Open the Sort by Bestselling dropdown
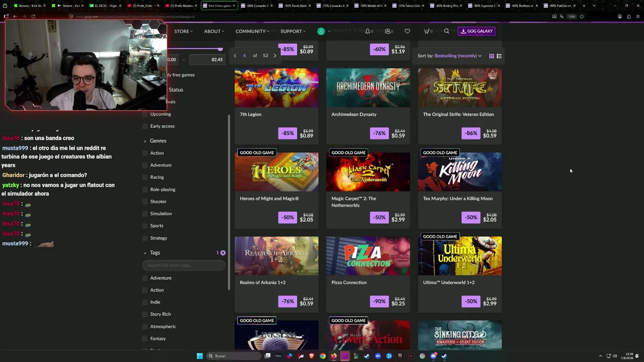This screenshot has width=644, height=362. click(x=458, y=56)
